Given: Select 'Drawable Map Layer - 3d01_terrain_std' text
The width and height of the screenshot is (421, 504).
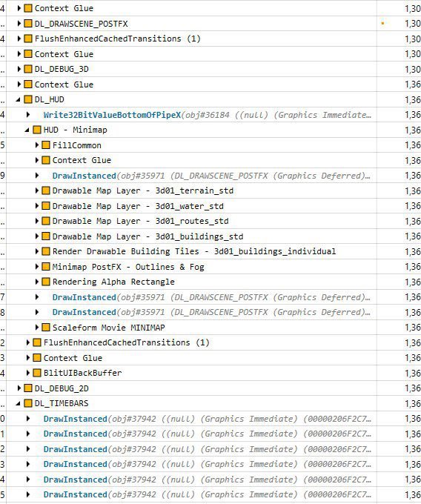Looking at the screenshot, I should pyautogui.click(x=143, y=191).
